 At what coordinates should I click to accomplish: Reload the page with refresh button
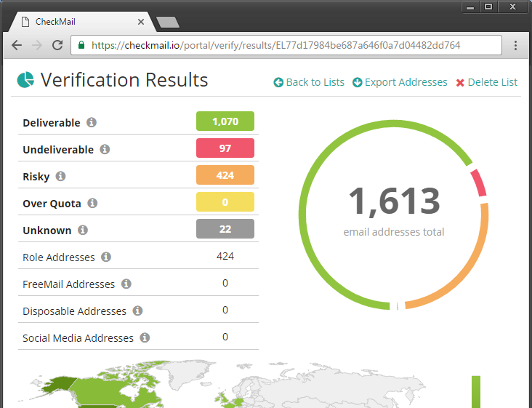pyautogui.click(x=57, y=45)
